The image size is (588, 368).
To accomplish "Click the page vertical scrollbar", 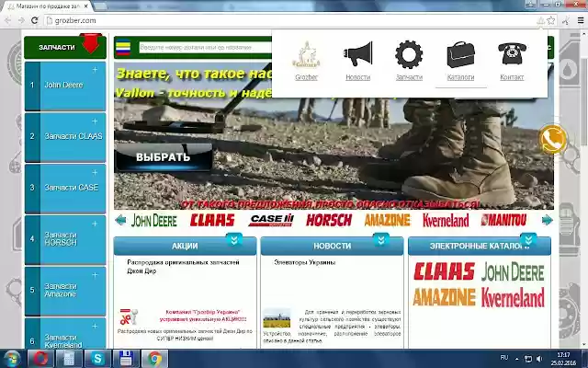I will pyautogui.click(x=584, y=188).
